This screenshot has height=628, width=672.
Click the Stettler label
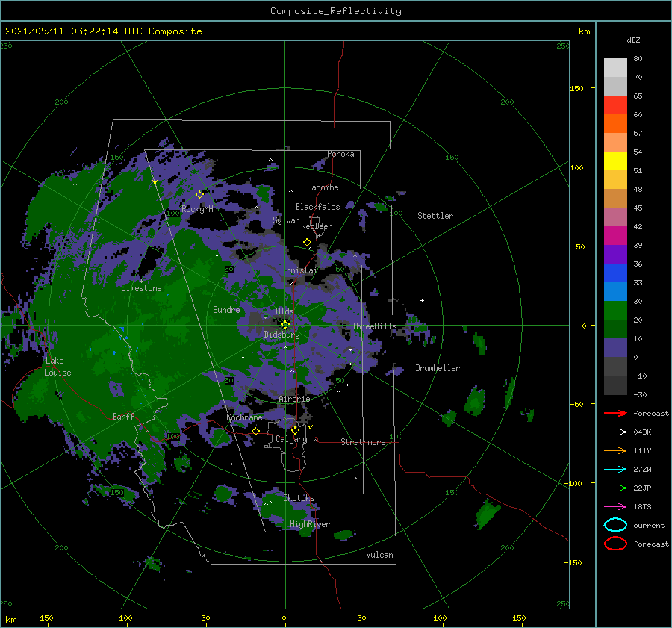[x=435, y=216]
